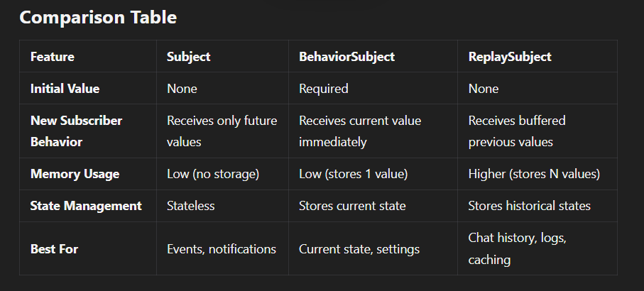The image size is (644, 291).
Task: Click the Comparison Table heading
Action: pyautogui.click(x=98, y=18)
